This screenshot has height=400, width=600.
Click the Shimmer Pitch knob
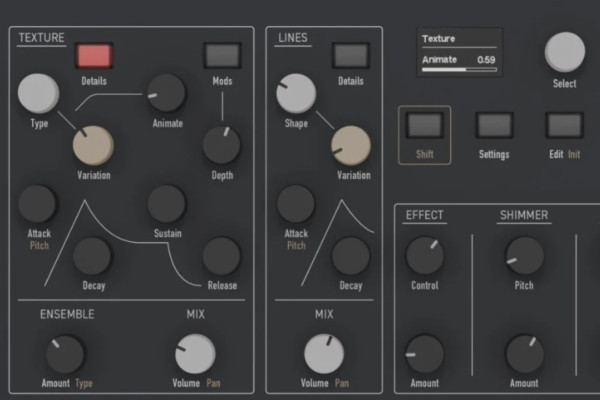click(524, 256)
